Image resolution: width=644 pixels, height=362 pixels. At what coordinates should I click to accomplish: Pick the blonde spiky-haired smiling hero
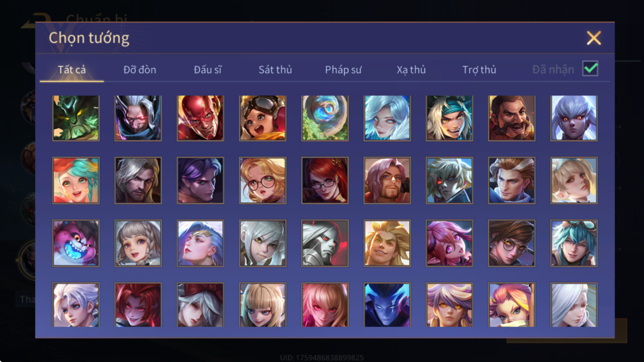(388, 243)
